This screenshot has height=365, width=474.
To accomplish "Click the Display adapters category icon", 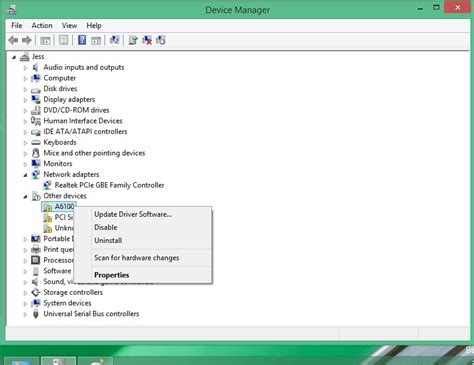I will pos(36,99).
